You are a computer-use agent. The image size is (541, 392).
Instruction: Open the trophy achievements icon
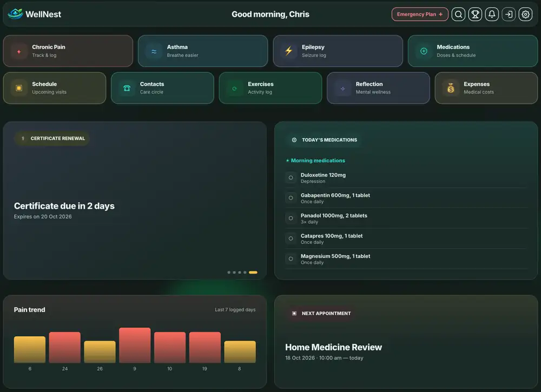point(475,14)
